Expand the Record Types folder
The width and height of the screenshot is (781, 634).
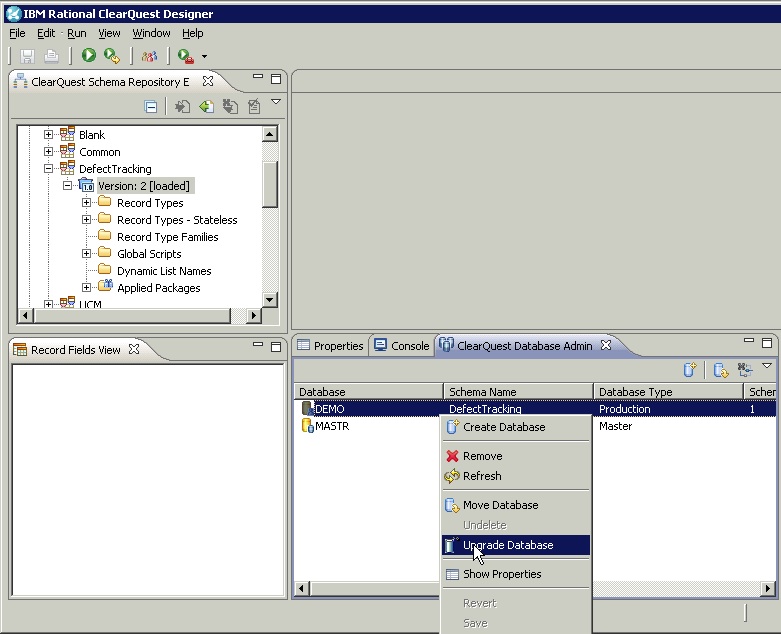(x=86, y=203)
